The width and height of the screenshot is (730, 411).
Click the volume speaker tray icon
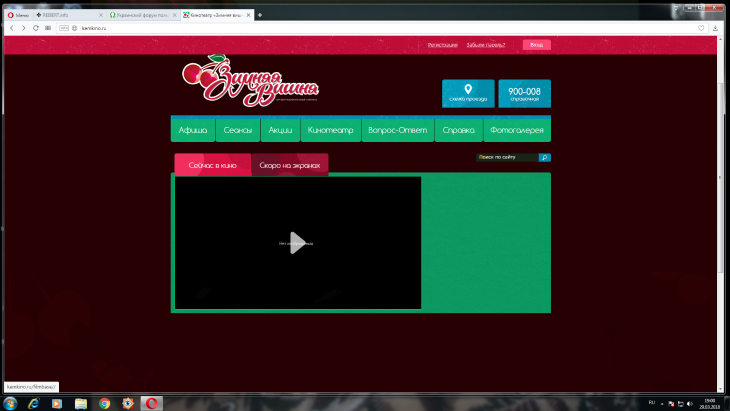pos(689,404)
